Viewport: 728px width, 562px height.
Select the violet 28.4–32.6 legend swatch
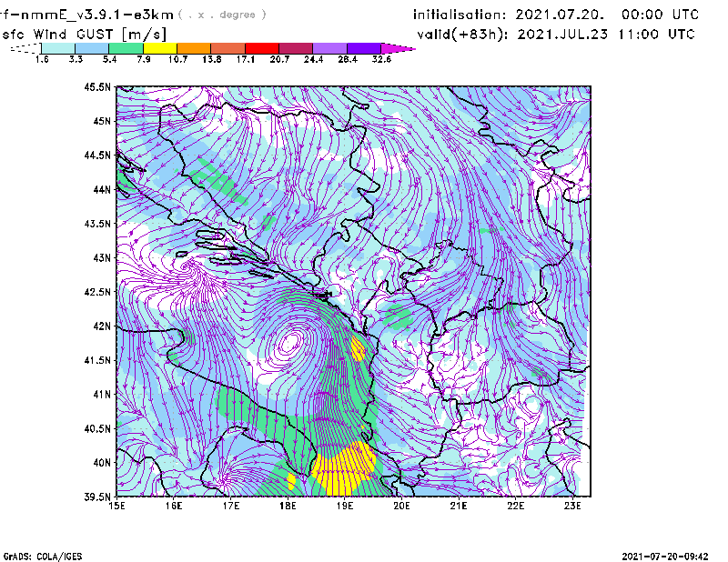point(364,48)
